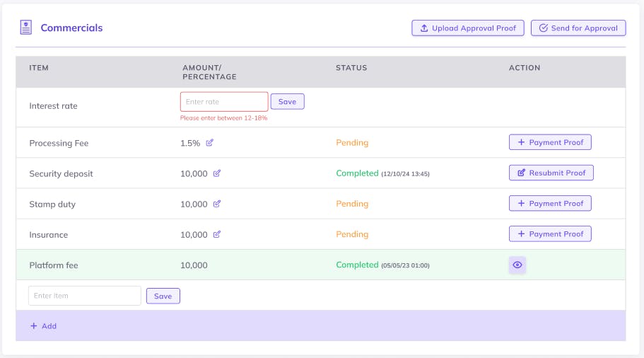Click Send for Approval button
The height and width of the screenshot is (358, 644).
[x=578, y=28]
